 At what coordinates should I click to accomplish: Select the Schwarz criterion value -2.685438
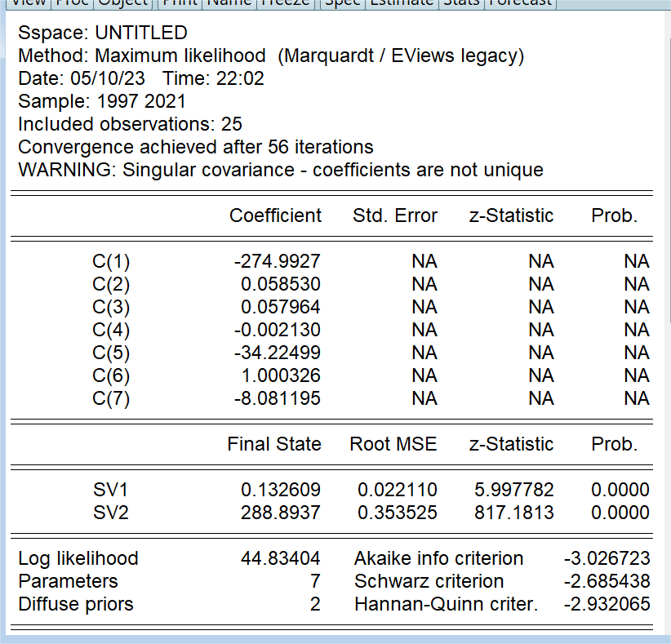pyautogui.click(x=607, y=581)
